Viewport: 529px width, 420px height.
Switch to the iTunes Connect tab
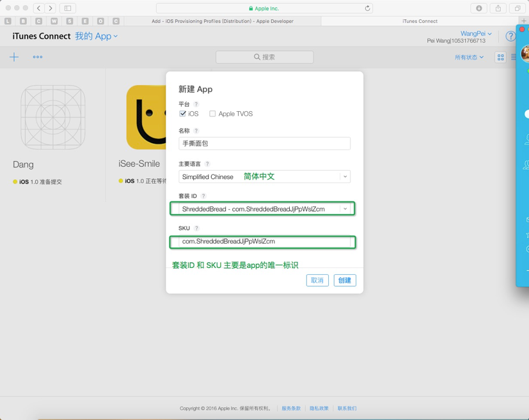(420, 21)
